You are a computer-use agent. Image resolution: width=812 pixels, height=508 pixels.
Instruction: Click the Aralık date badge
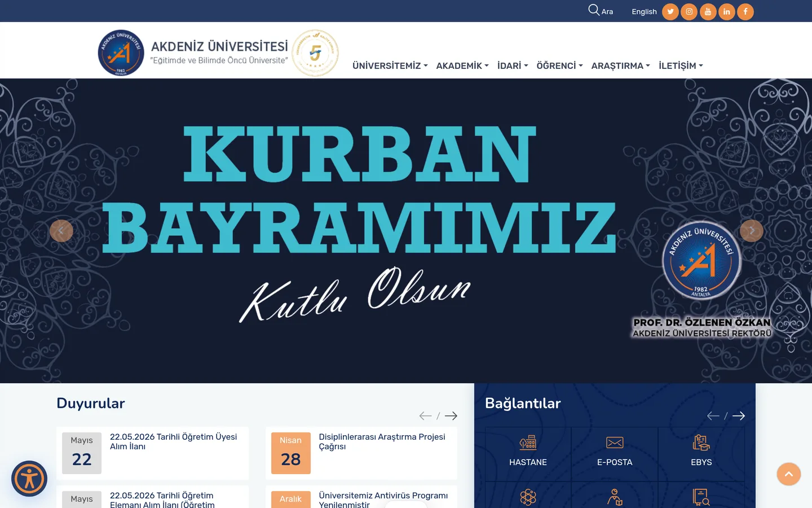(291, 499)
